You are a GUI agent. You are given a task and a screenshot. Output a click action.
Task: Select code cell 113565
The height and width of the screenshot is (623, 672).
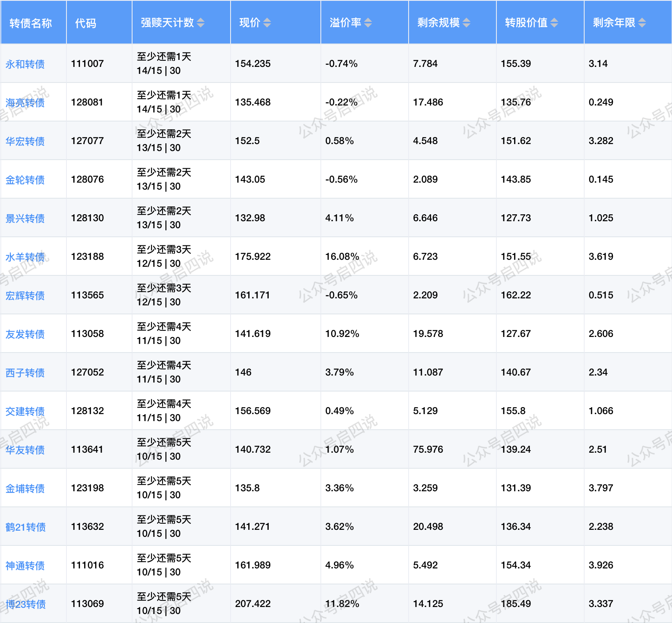pyautogui.click(x=87, y=295)
